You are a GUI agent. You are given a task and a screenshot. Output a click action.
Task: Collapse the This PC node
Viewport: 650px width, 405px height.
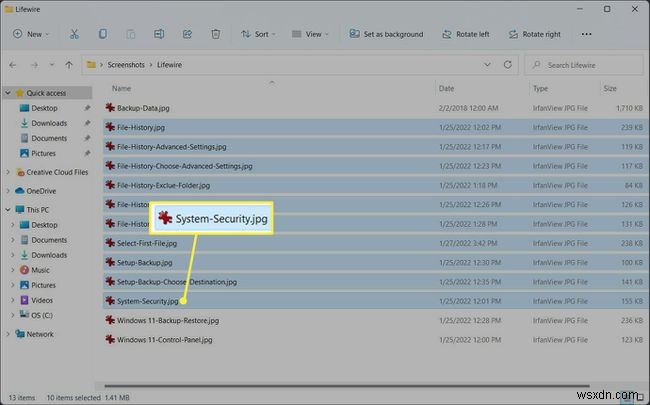point(8,210)
